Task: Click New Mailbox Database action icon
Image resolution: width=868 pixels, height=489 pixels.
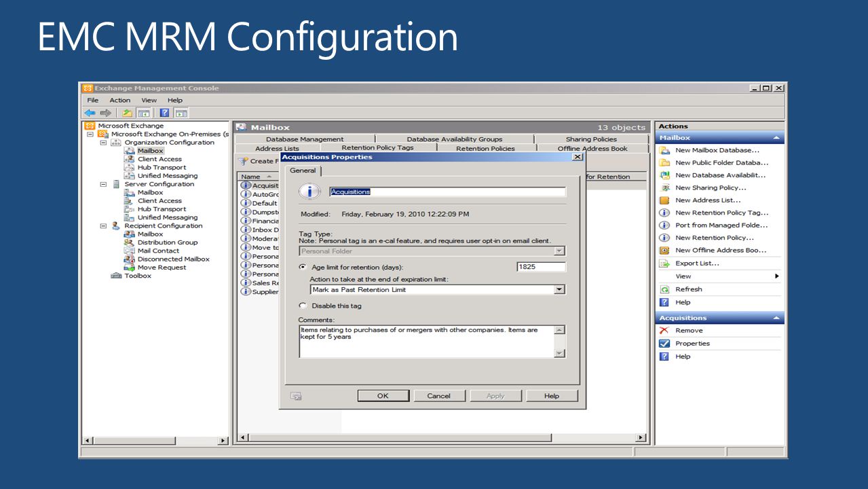Action: click(665, 150)
